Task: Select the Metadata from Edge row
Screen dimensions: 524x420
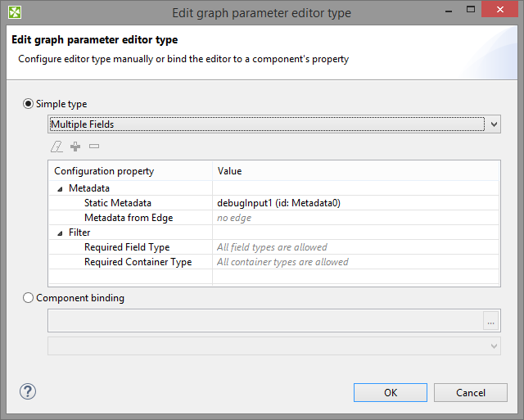Action: (x=128, y=218)
